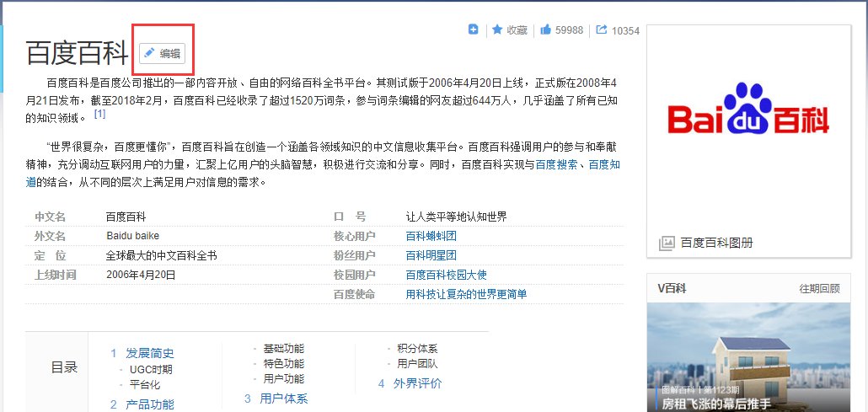Screen dimensions: 868x412
Task: Open the 百度搜索 link
Action: point(556,164)
